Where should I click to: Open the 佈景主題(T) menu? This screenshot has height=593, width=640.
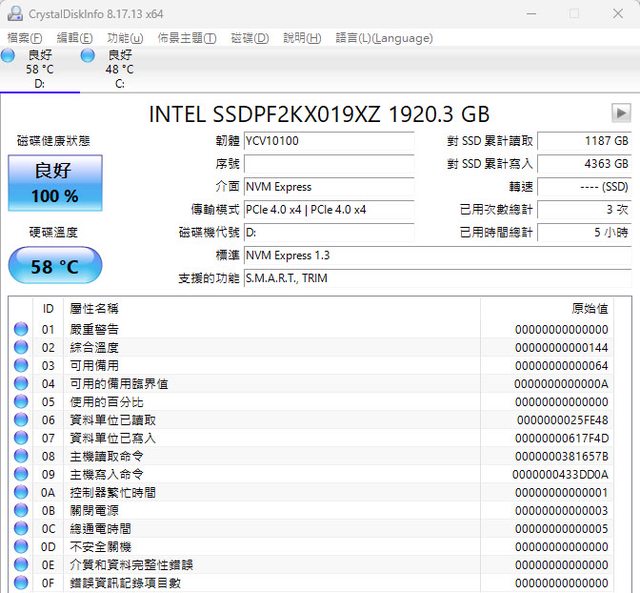[187, 38]
